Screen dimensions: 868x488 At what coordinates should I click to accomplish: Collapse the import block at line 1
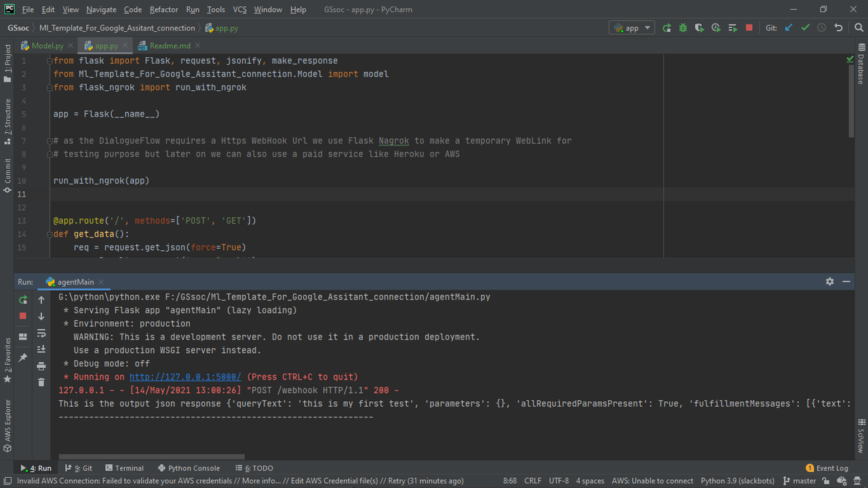coord(50,61)
